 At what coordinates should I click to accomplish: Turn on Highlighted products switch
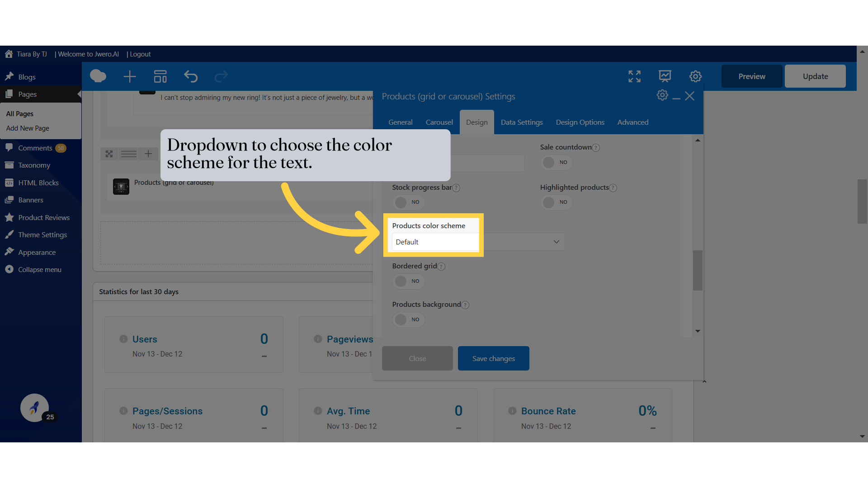tap(556, 202)
